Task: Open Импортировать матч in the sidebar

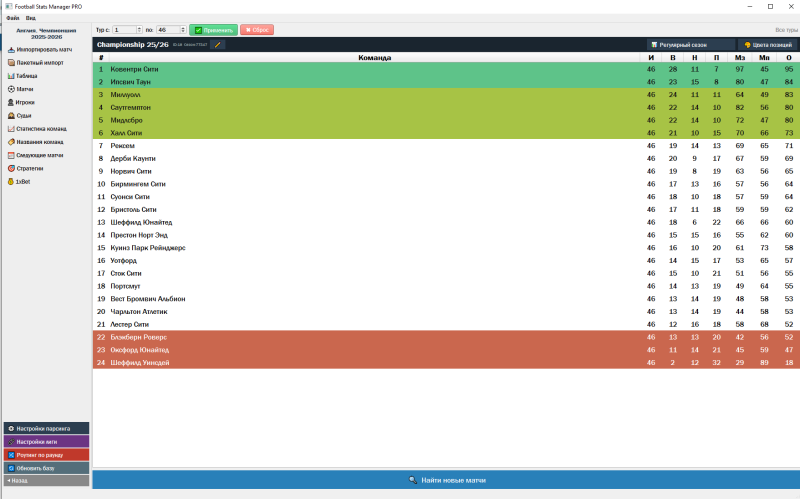Action: click(40, 49)
